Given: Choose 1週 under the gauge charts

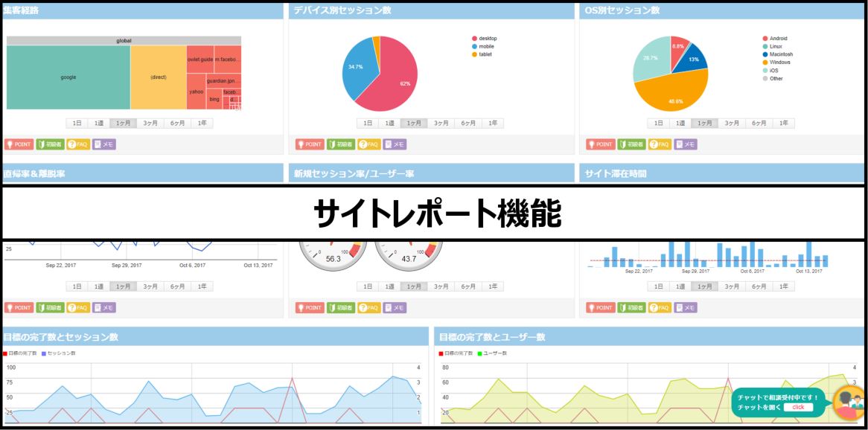Looking at the screenshot, I should 390,286.
